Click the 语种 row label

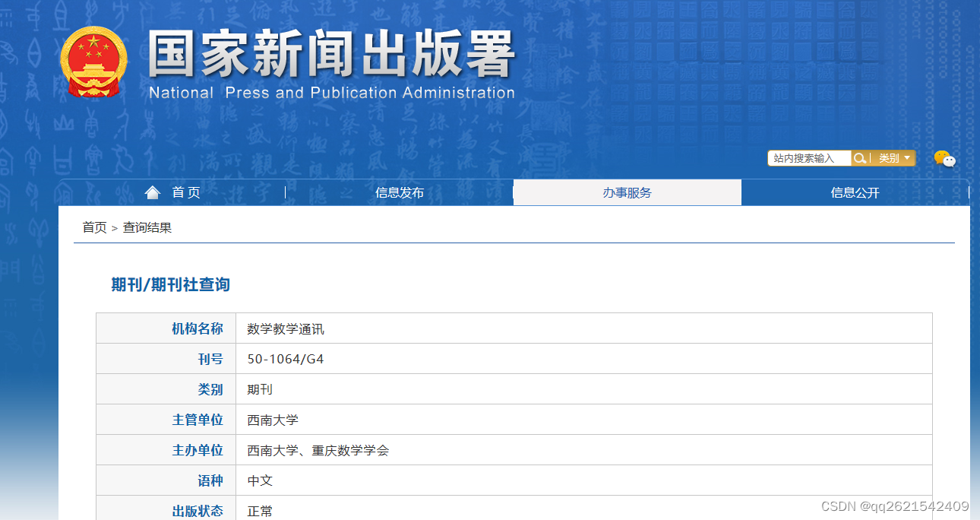point(210,480)
